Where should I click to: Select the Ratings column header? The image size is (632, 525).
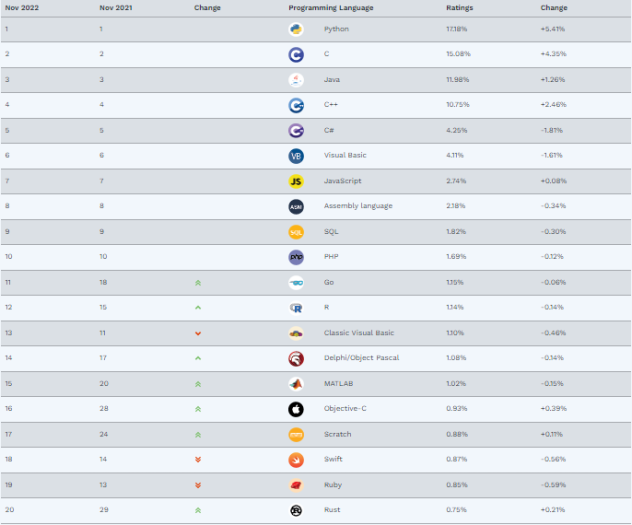(460, 7)
